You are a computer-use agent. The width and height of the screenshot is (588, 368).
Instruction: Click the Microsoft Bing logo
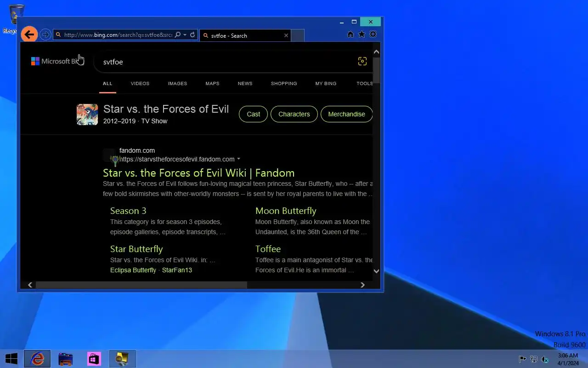point(57,61)
